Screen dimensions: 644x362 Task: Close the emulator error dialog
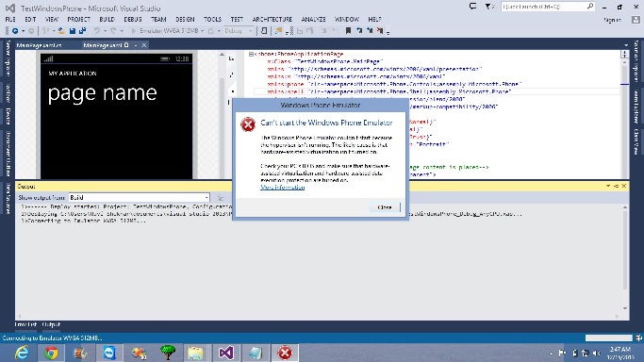coord(385,207)
